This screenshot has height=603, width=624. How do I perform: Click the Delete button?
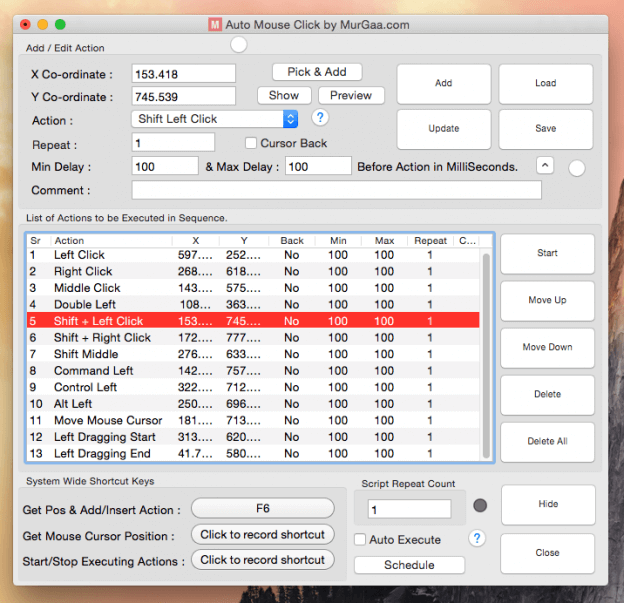coord(547,394)
